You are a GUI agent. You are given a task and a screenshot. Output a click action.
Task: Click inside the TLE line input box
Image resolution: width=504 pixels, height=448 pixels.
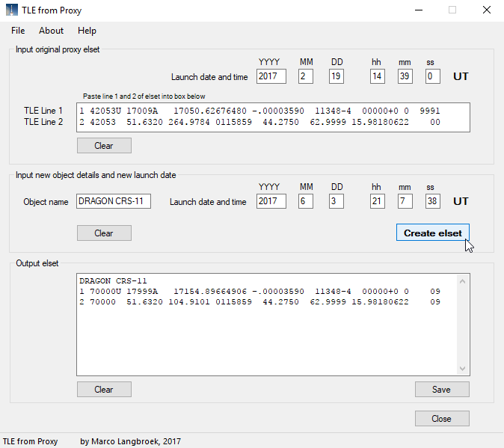[273, 117]
